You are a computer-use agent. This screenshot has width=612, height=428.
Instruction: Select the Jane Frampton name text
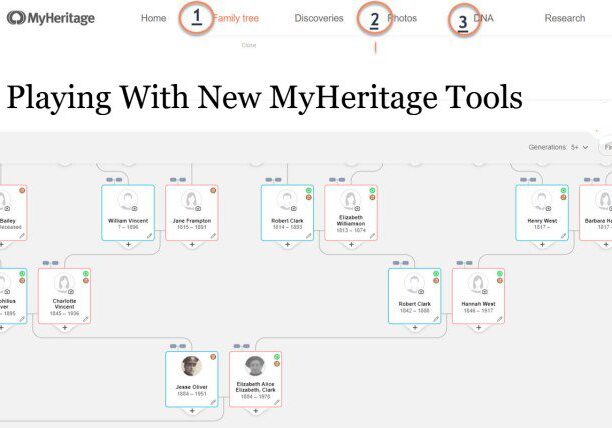pos(192,221)
